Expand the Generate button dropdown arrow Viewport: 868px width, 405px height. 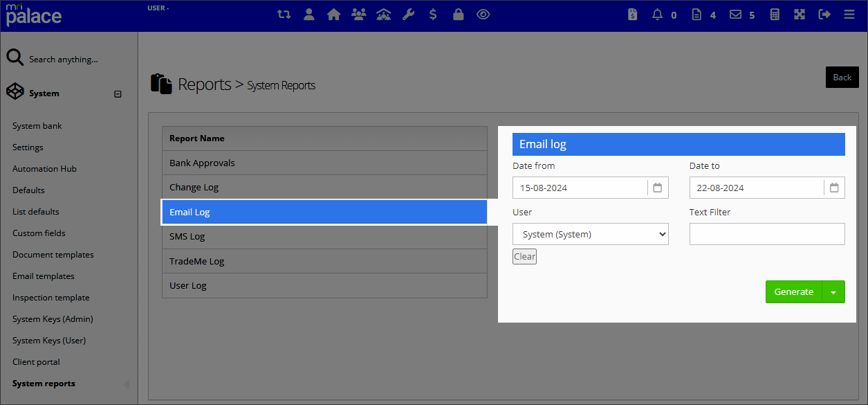833,292
